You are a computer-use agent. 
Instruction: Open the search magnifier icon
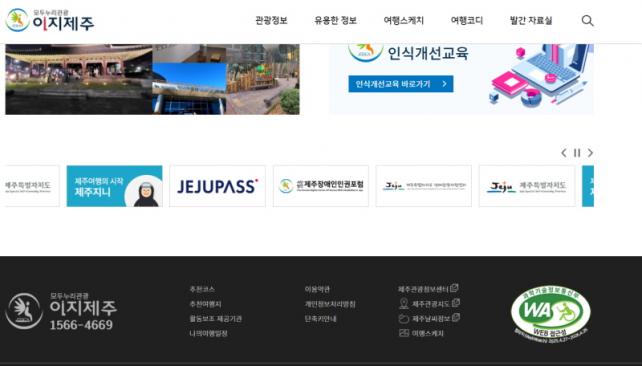pos(588,20)
